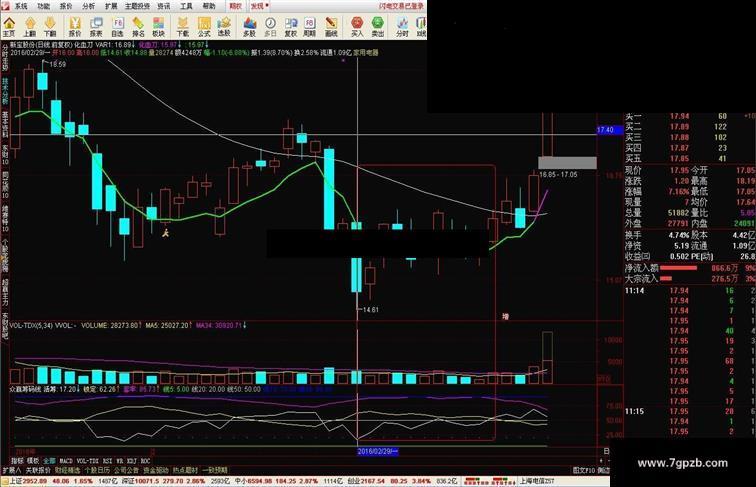Screen dimensions: 756x487
Task: Open the 一致预期 consensus forecast tab
Action: 215,470
